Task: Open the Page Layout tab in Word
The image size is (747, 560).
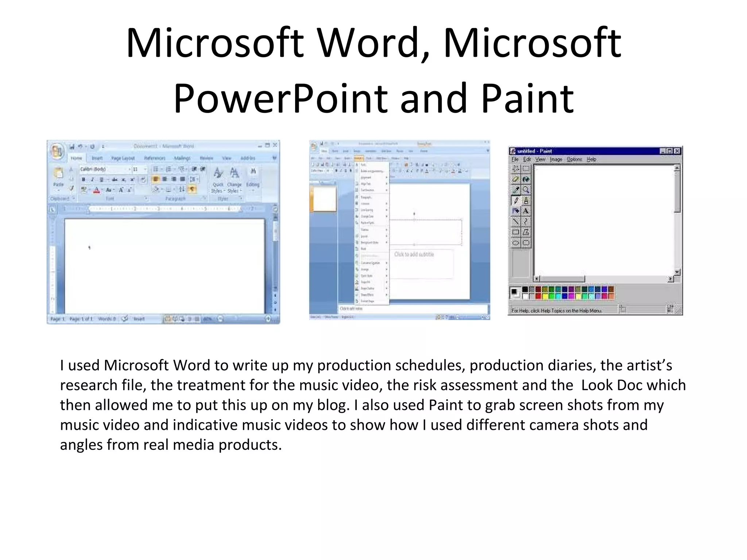Action: [123, 158]
